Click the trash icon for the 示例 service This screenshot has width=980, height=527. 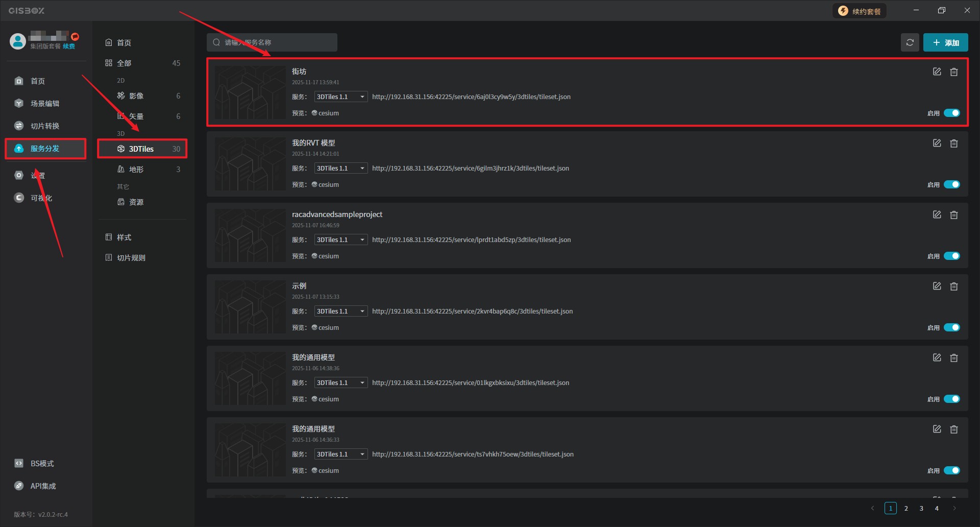953,286
